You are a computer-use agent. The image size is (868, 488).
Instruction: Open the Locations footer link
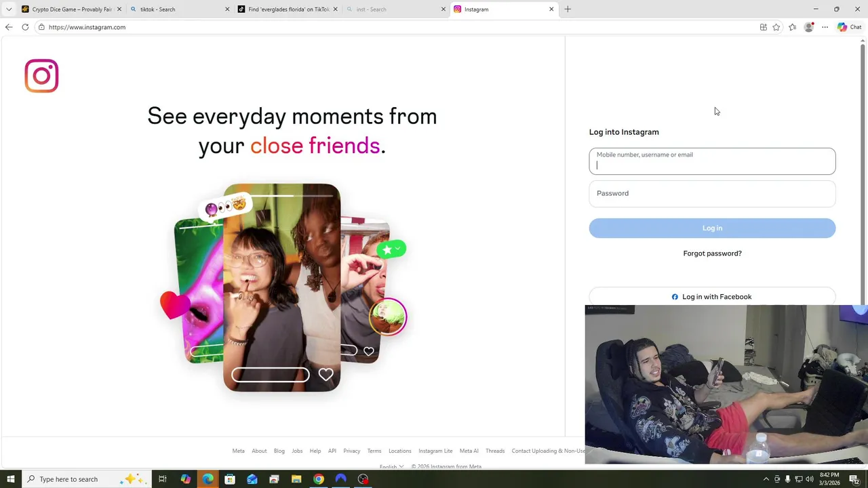(400, 451)
